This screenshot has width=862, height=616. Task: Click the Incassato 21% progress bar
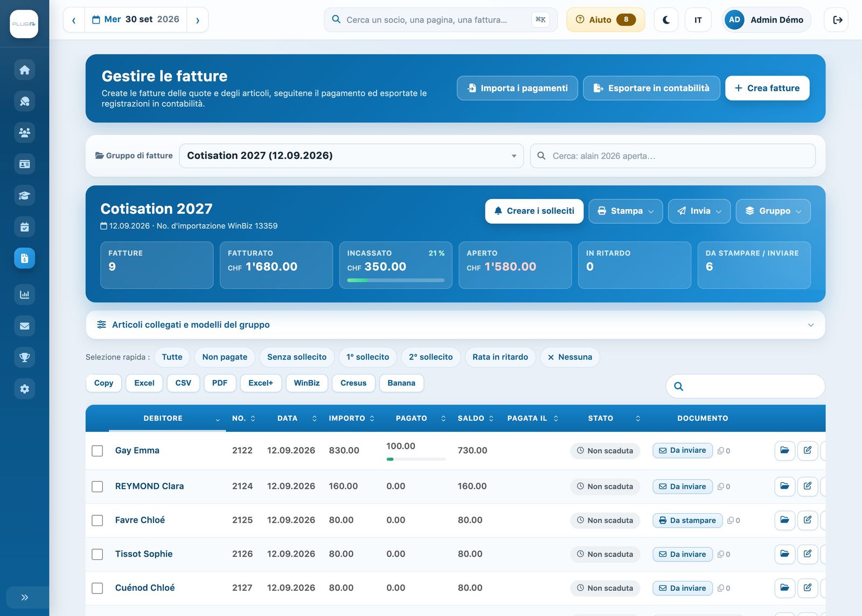[396, 280]
